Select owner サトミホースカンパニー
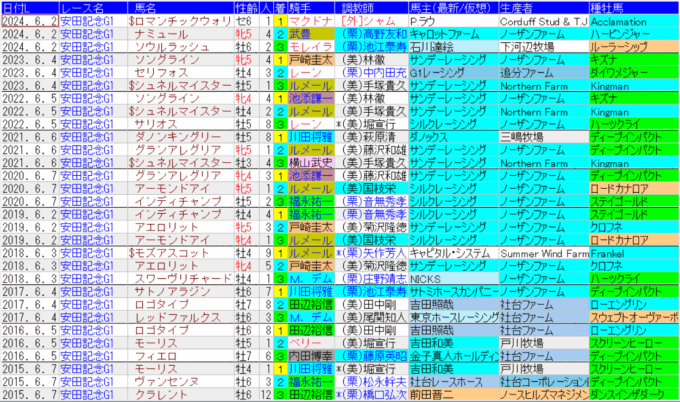Image resolution: width=680 pixels, height=402 pixels. [453, 291]
